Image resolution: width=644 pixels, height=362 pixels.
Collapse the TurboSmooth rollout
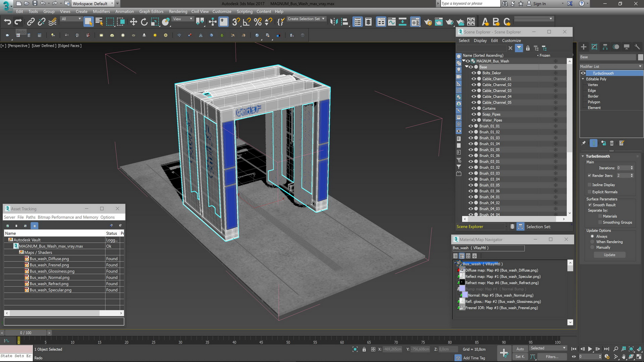click(583, 156)
